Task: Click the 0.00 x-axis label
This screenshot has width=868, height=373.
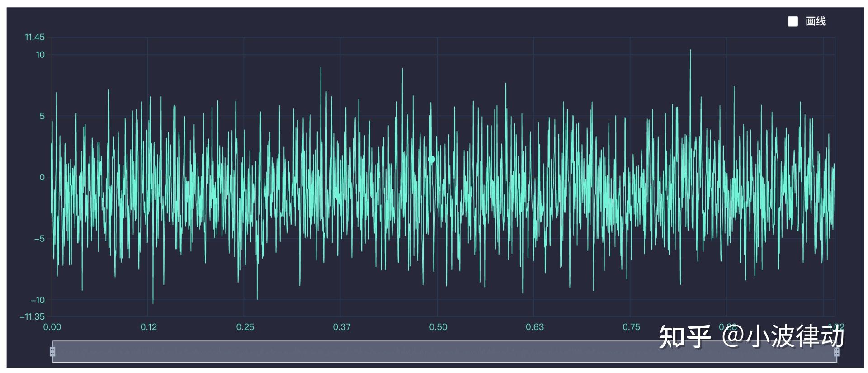Action: [x=52, y=327]
